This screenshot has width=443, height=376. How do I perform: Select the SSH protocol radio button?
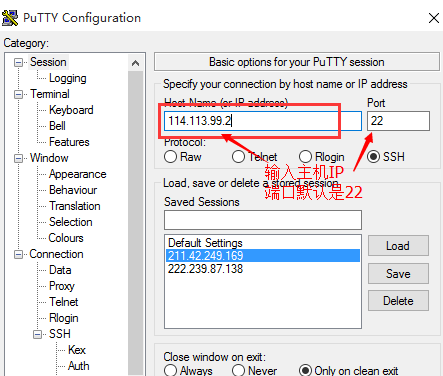click(373, 157)
